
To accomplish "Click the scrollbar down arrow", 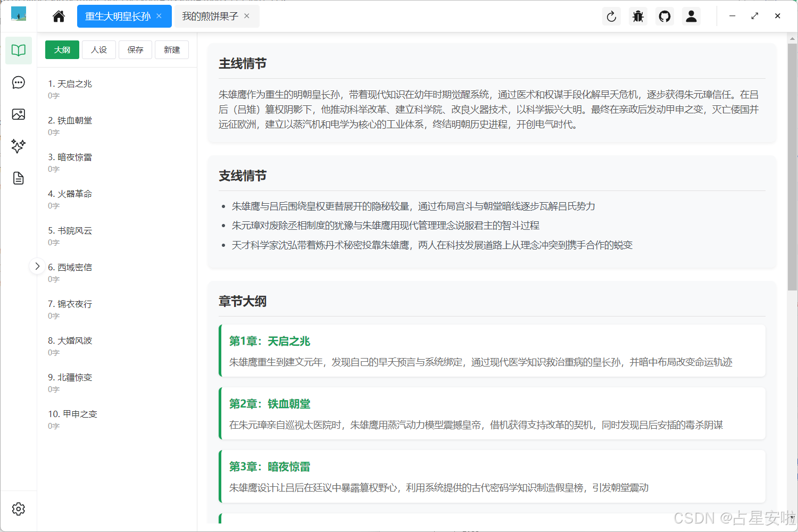I will pyautogui.click(x=792, y=517).
